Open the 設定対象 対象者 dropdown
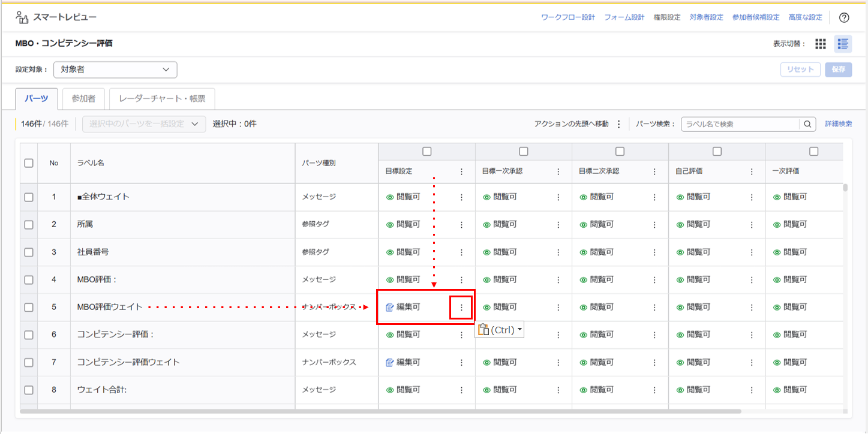 pos(115,70)
